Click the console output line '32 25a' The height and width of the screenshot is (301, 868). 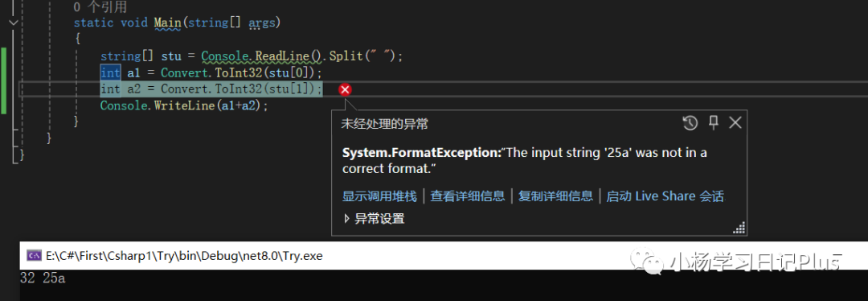tap(43, 278)
